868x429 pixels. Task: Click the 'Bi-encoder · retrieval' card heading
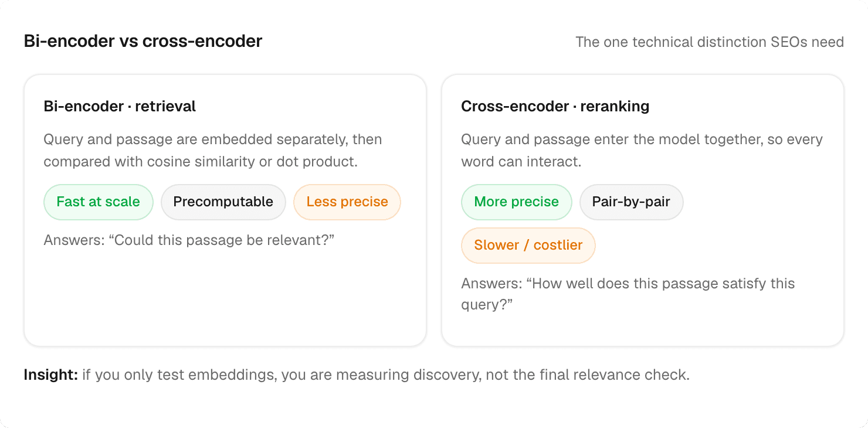120,107
